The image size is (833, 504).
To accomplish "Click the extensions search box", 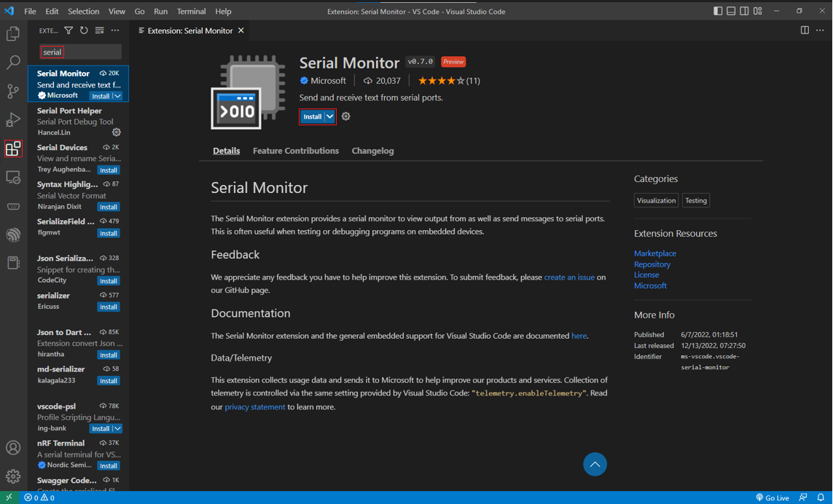I will [x=80, y=52].
